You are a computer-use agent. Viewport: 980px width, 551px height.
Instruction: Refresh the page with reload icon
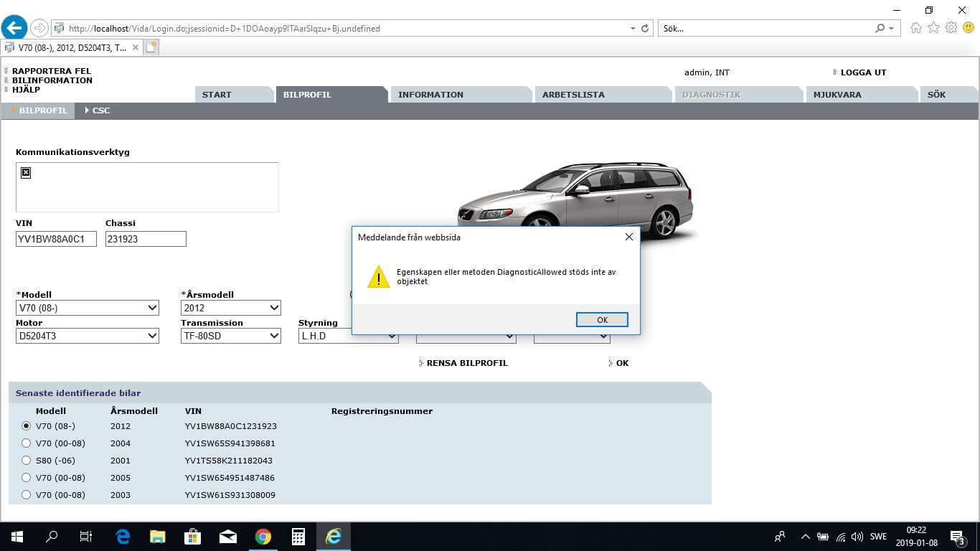645,29
